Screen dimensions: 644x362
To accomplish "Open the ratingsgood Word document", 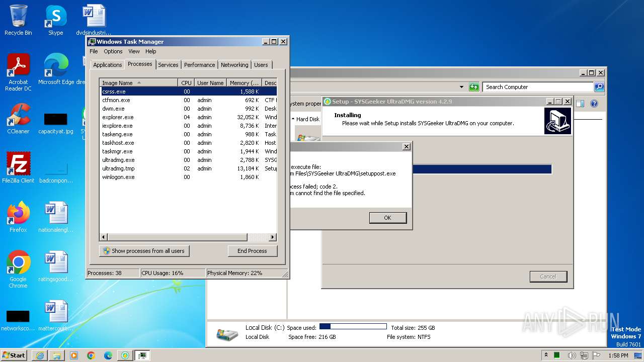I will [x=56, y=266].
